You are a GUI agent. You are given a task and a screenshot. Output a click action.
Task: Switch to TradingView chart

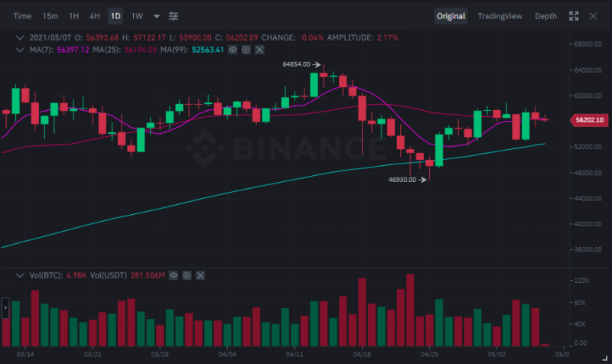[500, 16]
